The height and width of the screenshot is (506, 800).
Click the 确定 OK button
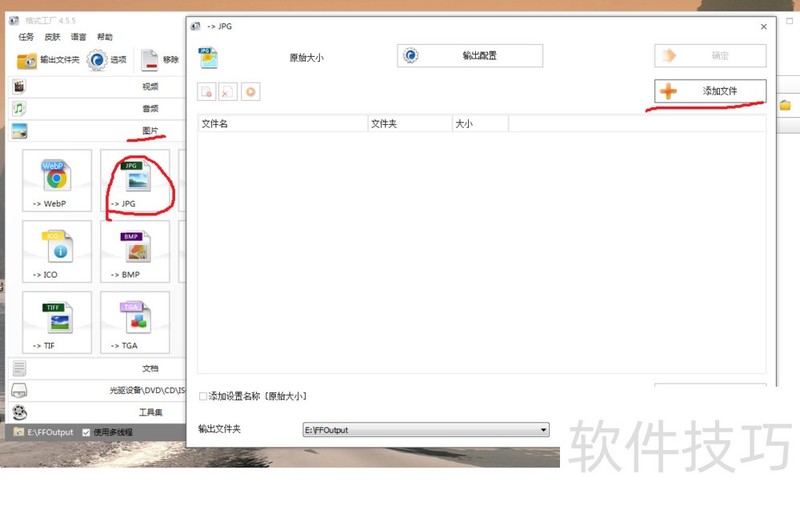(710, 56)
